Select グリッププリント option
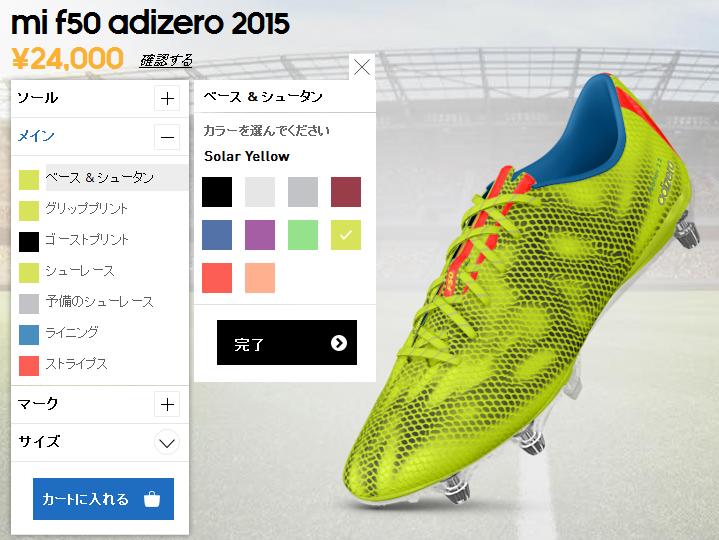 (x=86, y=209)
